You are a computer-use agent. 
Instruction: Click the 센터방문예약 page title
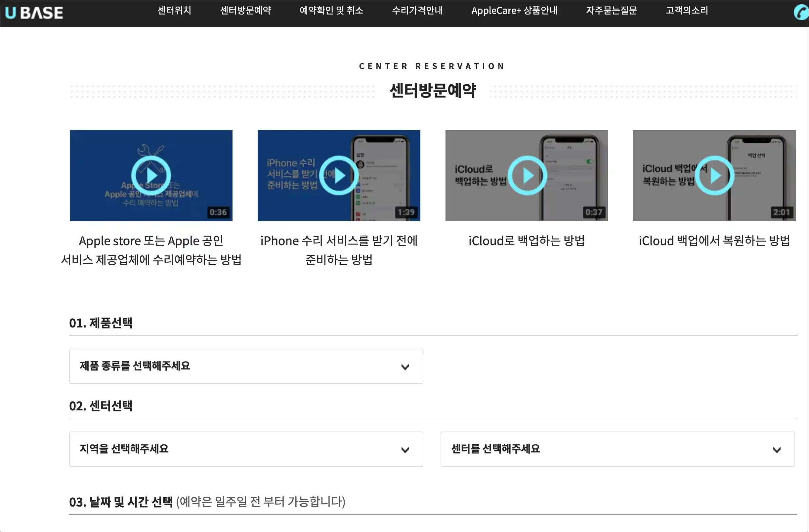point(433,91)
